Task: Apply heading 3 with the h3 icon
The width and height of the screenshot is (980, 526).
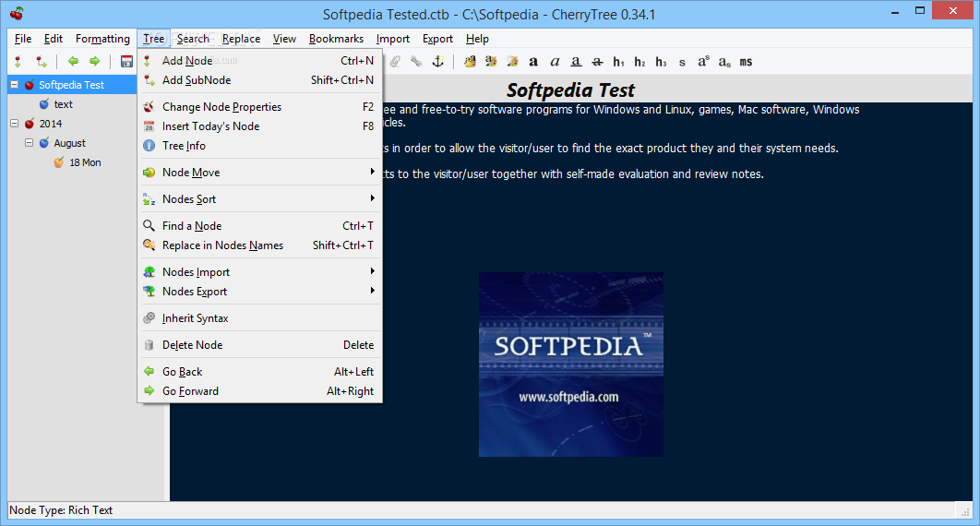Action: tap(662, 61)
